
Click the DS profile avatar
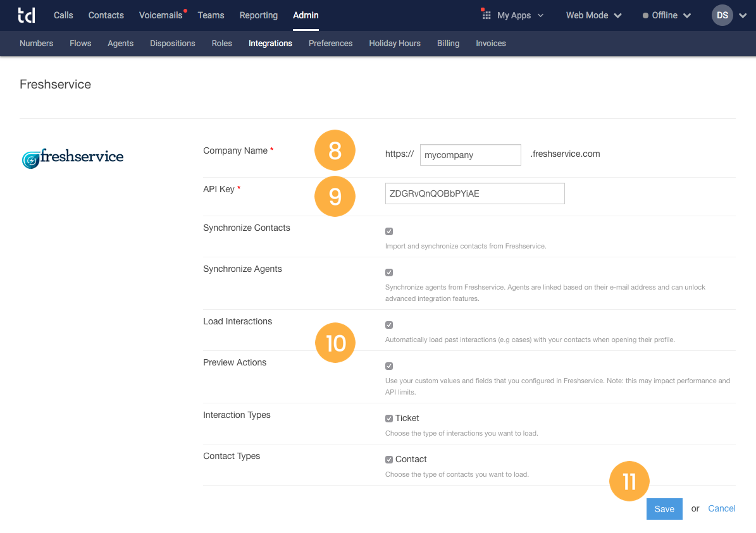pyautogui.click(x=722, y=15)
